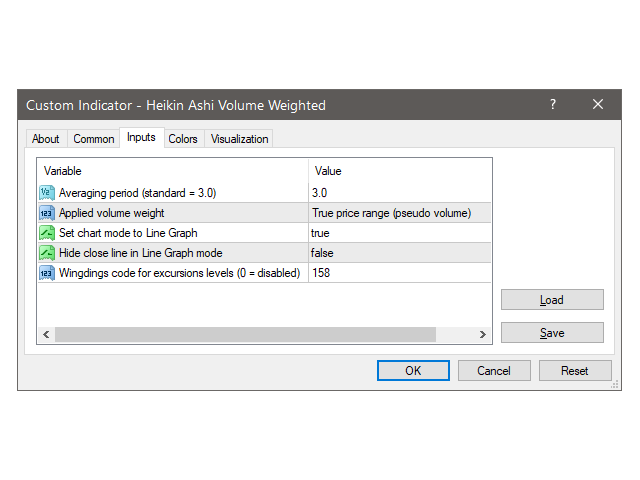Open the Colors tab
This screenshot has height=480, width=640.
(183, 139)
